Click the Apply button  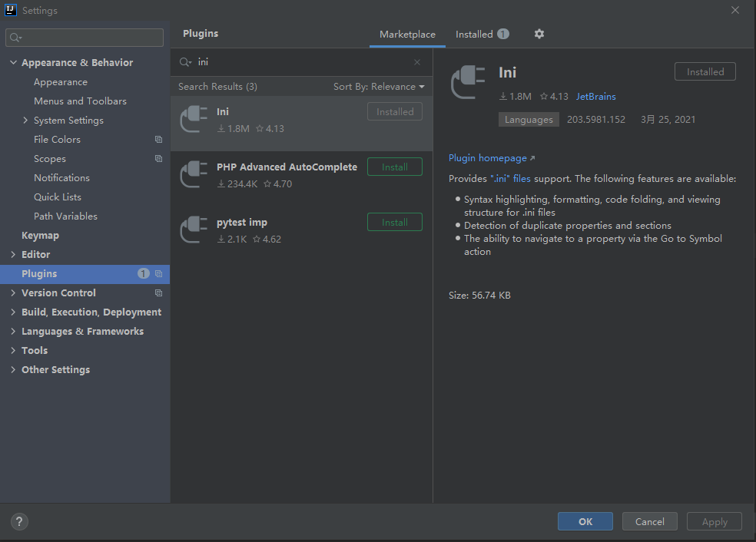click(714, 521)
